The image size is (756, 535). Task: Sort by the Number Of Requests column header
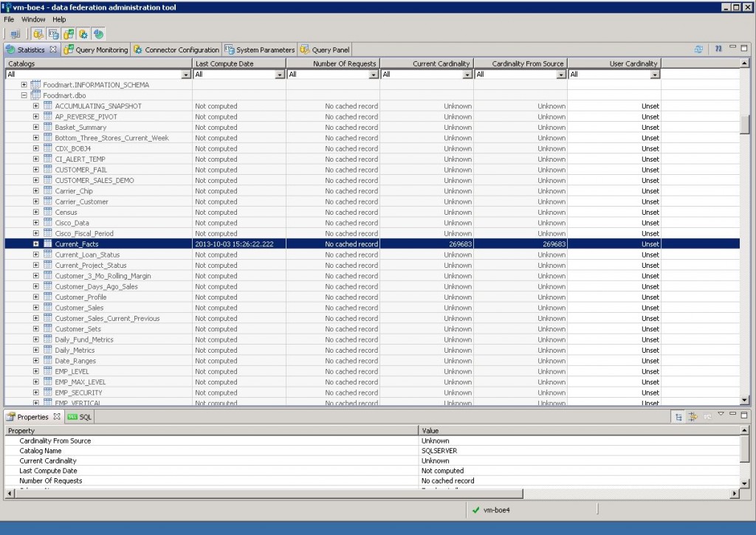click(333, 63)
